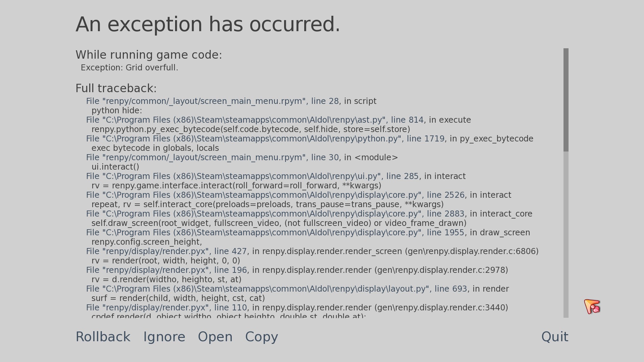Open screen_main_menu.rpym line 30 link

(x=212, y=158)
